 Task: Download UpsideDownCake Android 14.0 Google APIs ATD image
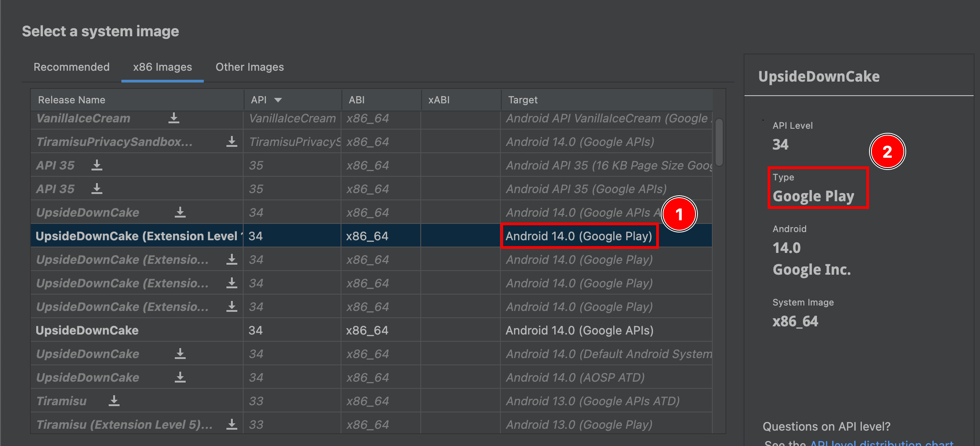(180, 213)
